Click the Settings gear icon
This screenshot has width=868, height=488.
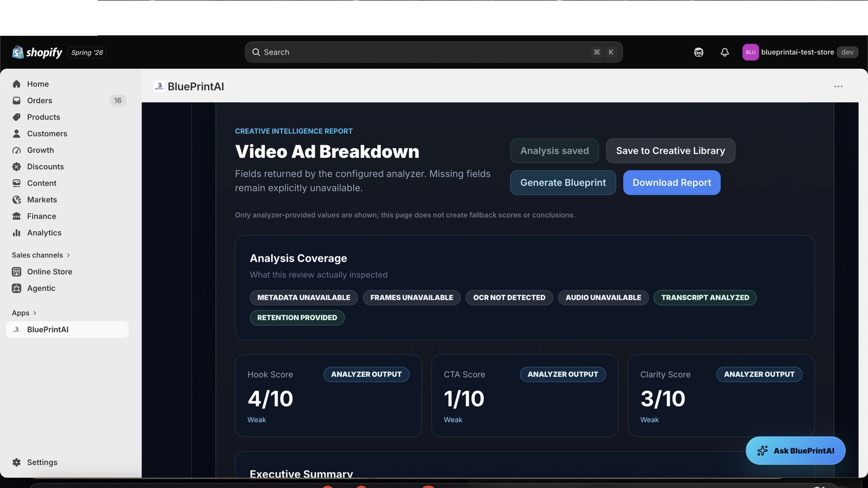[16, 463]
